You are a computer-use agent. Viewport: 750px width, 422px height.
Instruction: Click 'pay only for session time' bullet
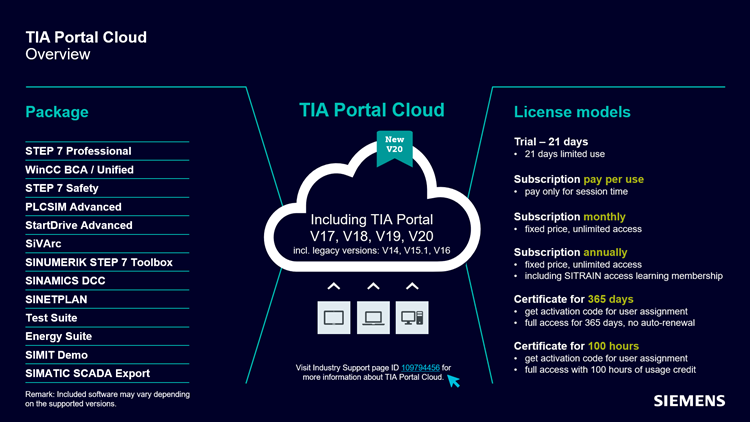click(x=576, y=192)
